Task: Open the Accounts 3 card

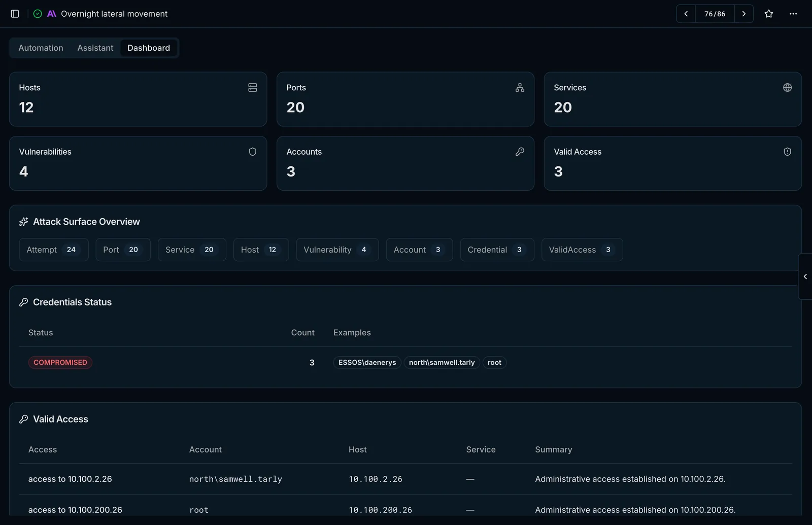Action: tap(405, 163)
